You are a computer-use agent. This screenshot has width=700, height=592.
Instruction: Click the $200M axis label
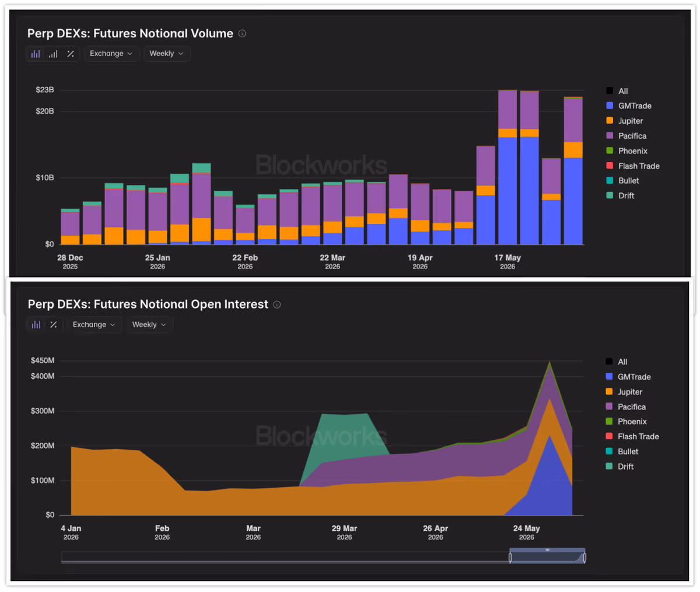pos(43,446)
